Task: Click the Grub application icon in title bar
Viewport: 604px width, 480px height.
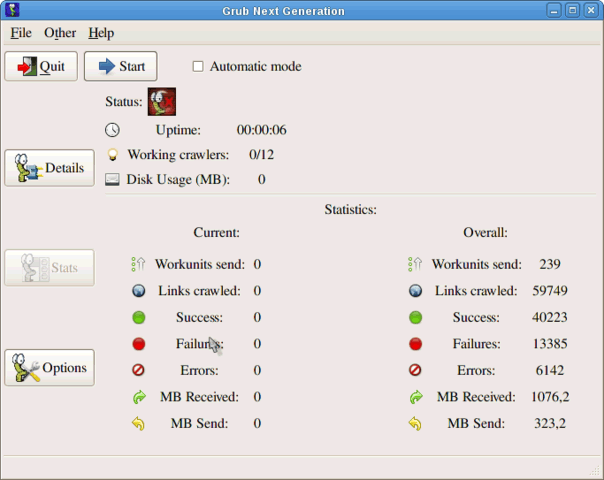Action: [x=12, y=10]
